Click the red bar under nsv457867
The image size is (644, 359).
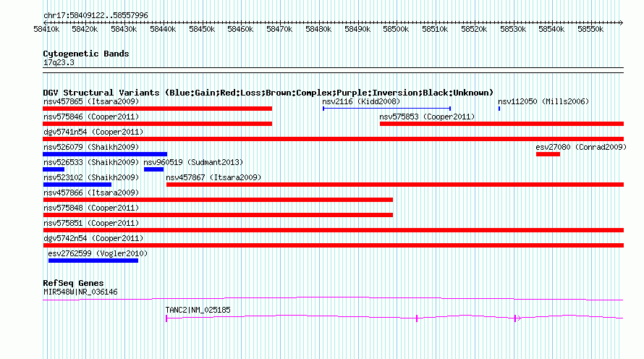395,185
